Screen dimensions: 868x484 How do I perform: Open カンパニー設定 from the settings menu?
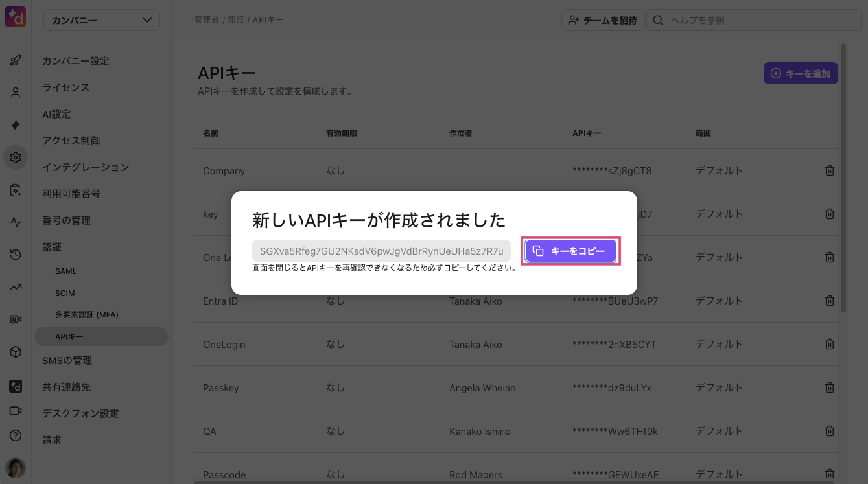point(76,61)
